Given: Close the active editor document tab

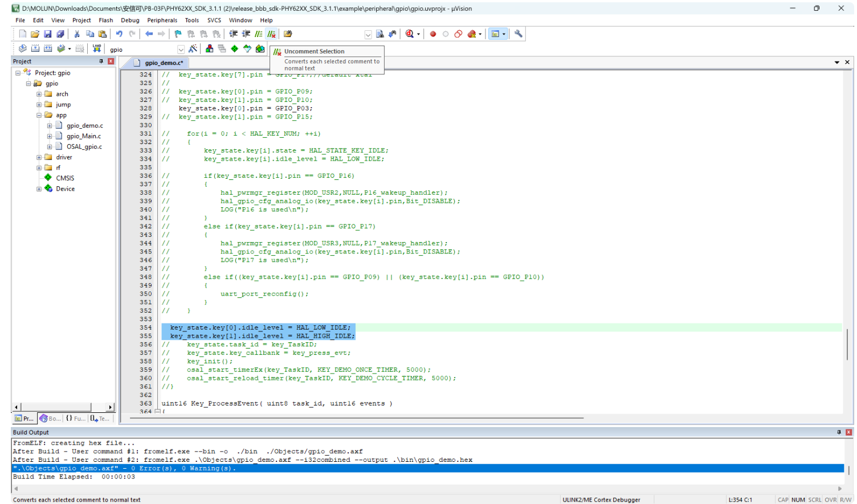Looking at the screenshot, I should [x=847, y=62].
